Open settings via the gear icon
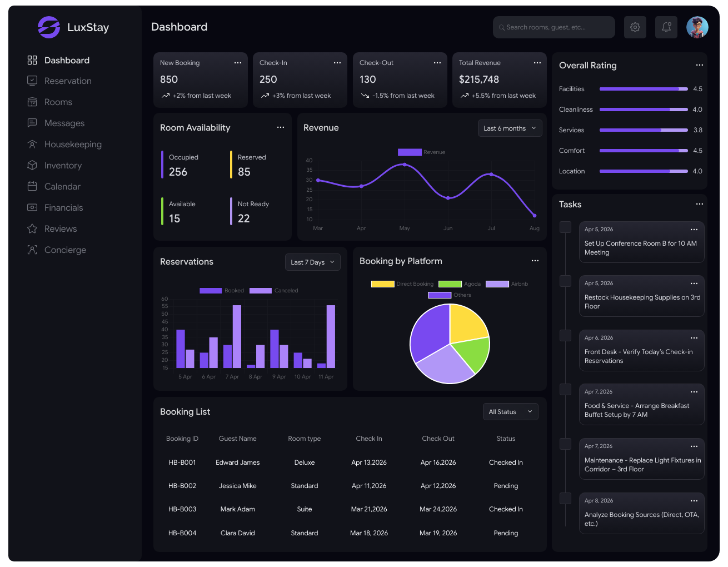Screen dimensions: 728x567 (x=635, y=27)
